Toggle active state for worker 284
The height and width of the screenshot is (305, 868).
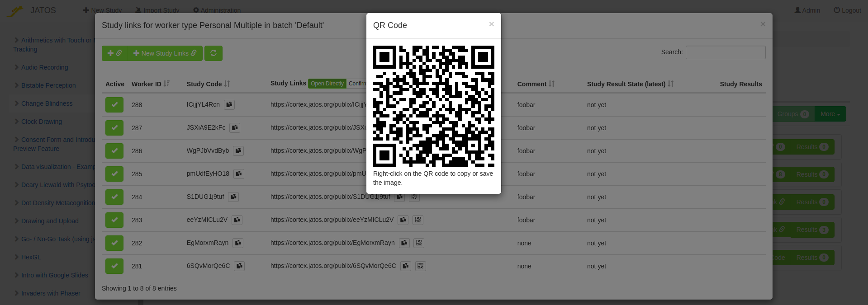(x=114, y=197)
